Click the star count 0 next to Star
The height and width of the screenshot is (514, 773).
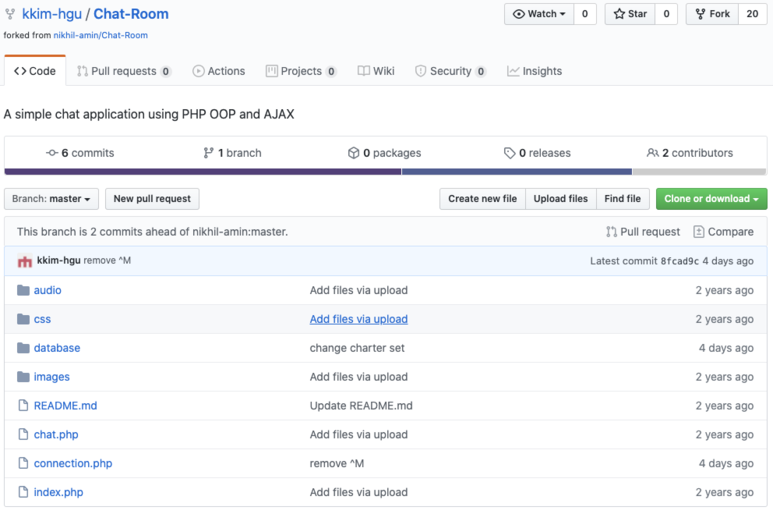667,14
